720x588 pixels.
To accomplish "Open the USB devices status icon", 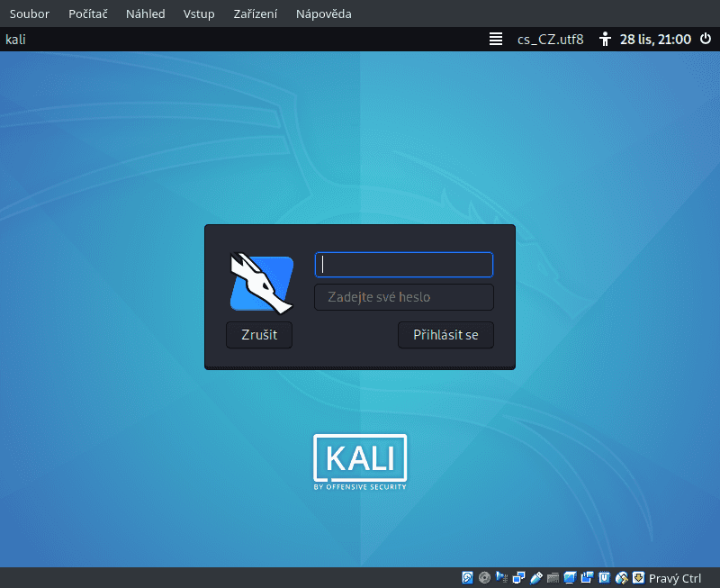I will pyautogui.click(x=535, y=577).
